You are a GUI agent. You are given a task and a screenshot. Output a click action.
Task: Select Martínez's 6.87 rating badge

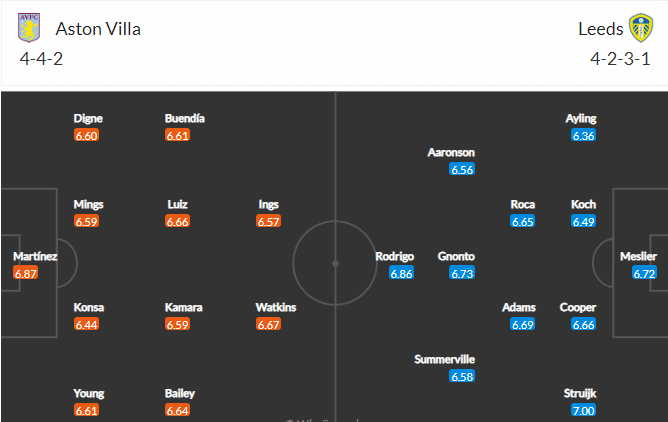(x=26, y=273)
